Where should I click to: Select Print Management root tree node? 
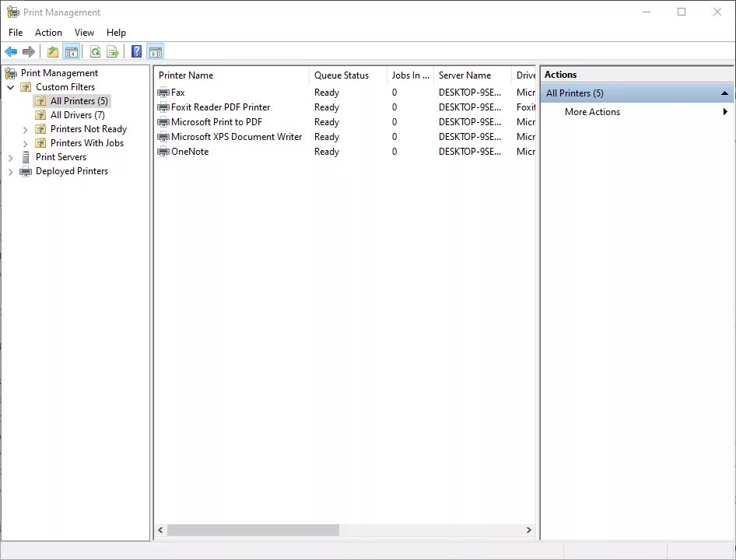[x=60, y=73]
